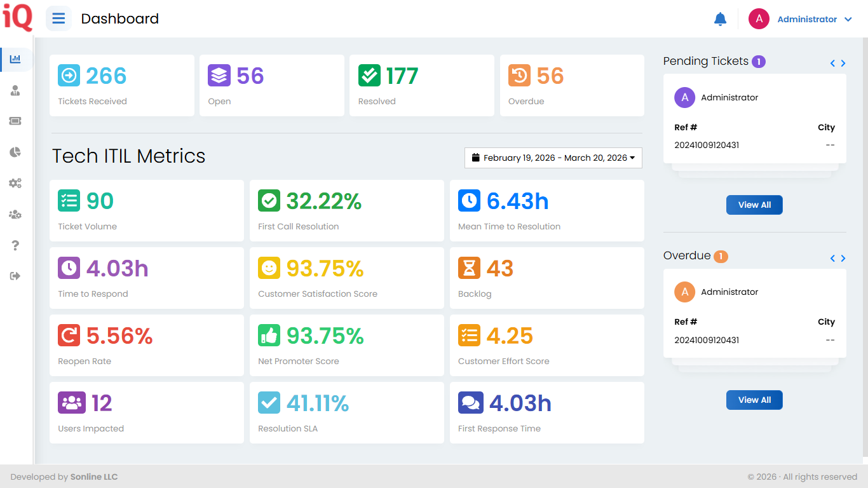
Task: Open the settings gears sidebar icon
Action: click(15, 183)
